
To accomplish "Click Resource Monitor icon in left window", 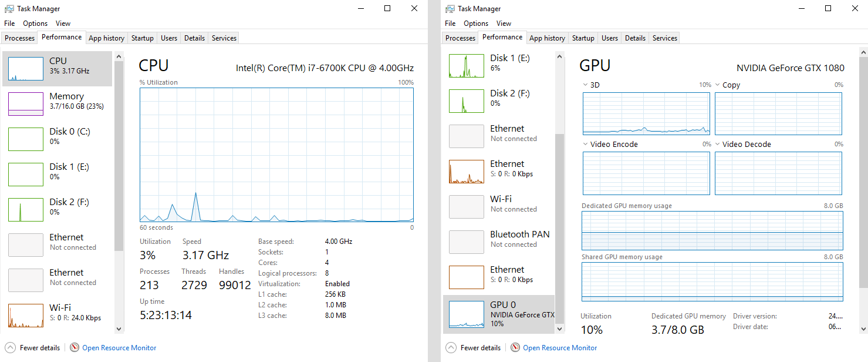I will [75, 347].
